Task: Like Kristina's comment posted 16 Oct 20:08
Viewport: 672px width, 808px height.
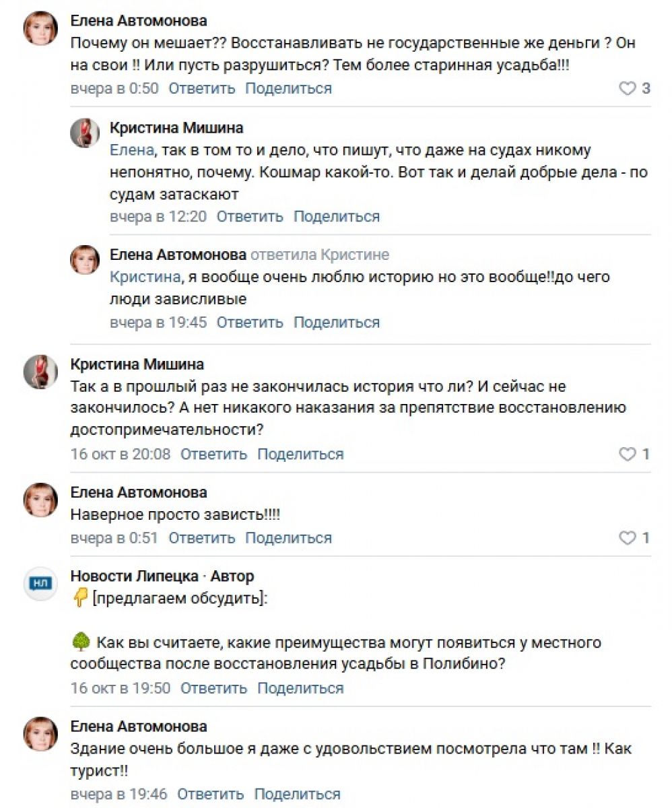Action: pos(627,454)
